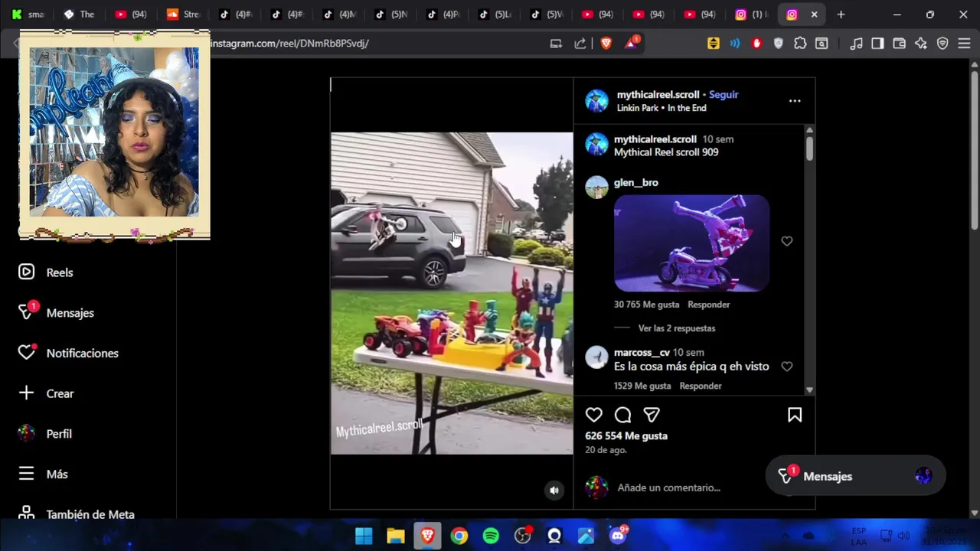Click the 626 554 Me gusta count
Viewport: 980px width, 551px height.
click(626, 435)
